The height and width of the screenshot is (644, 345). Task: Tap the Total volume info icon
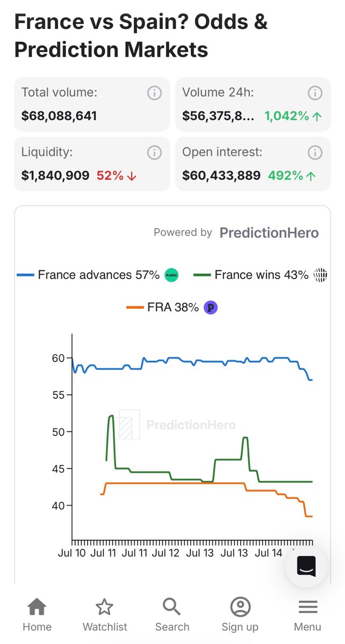tap(154, 93)
